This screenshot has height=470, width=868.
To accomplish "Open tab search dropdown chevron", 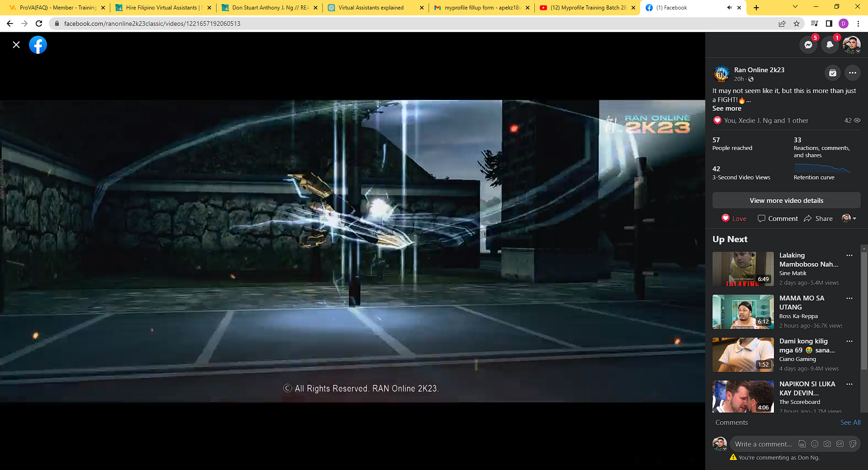I will point(795,7).
